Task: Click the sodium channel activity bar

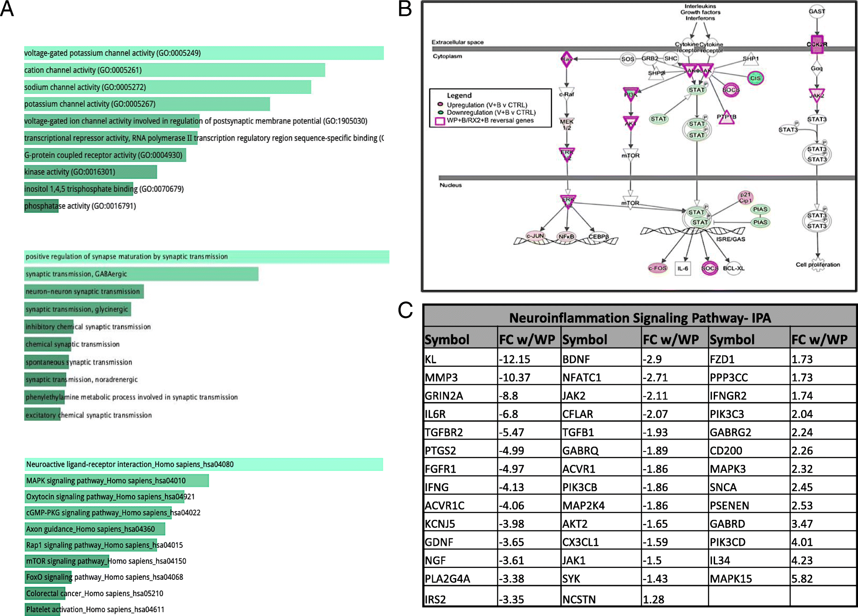Action: (168, 87)
